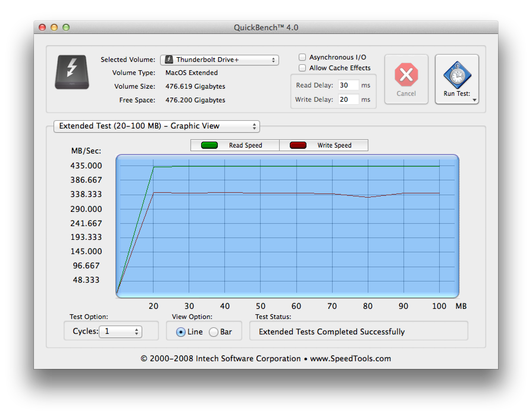Click the MacOS Extended volume type text

click(192, 73)
